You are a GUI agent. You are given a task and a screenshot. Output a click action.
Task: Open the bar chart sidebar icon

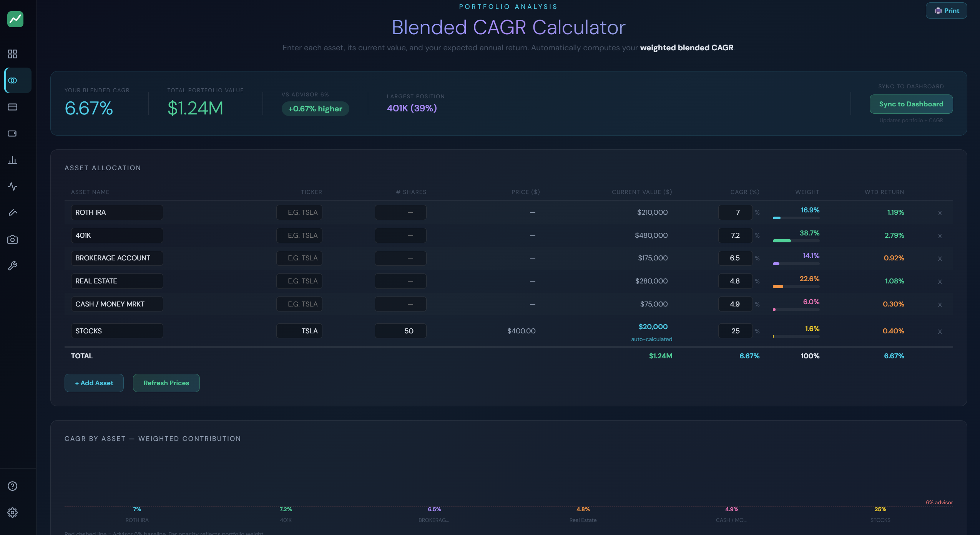click(x=12, y=160)
